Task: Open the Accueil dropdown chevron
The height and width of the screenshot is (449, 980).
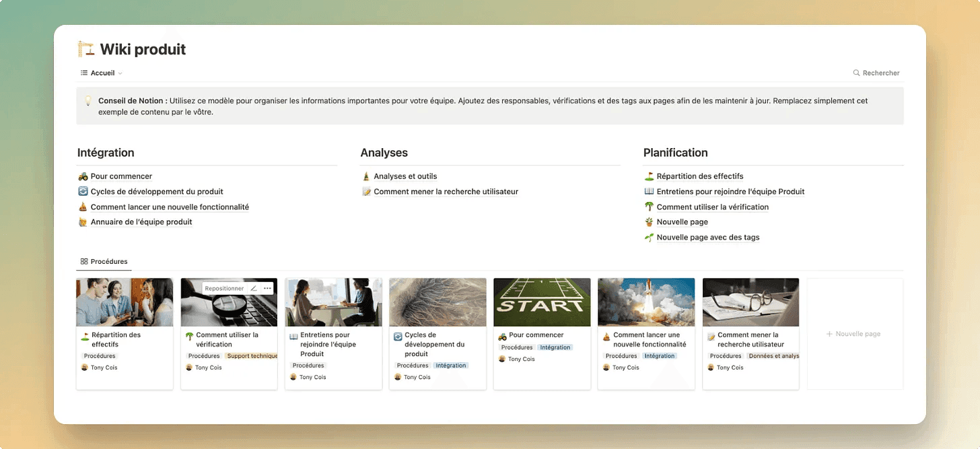Action: point(118,73)
